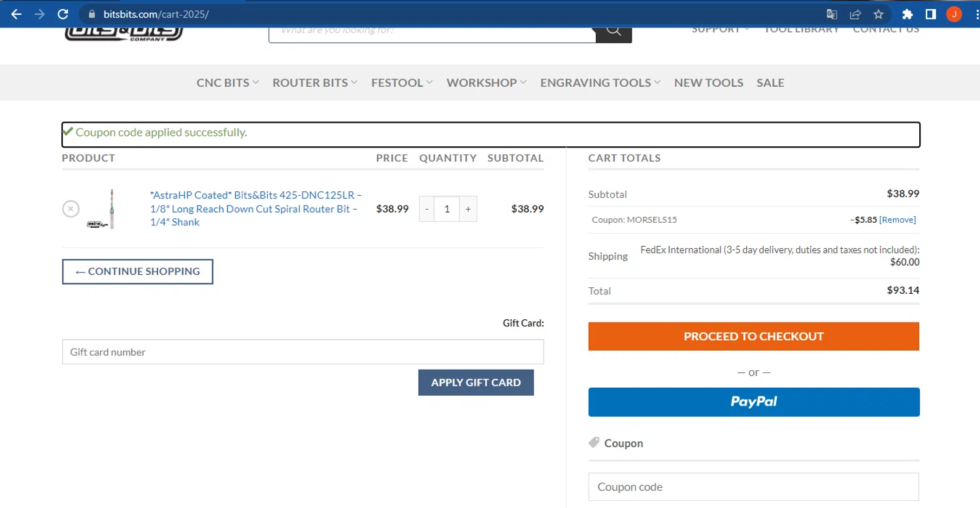Open the Tool Library link
This screenshot has width=980, height=508.
pyautogui.click(x=801, y=30)
